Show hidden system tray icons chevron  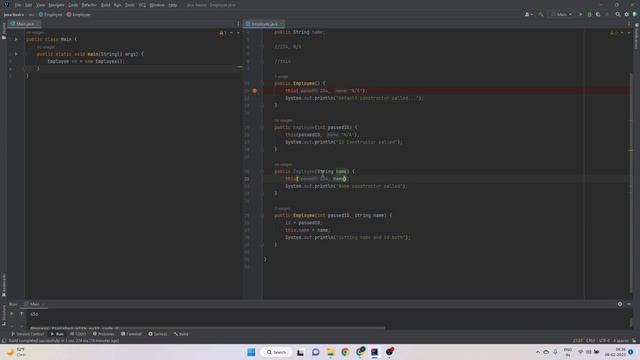538,352
